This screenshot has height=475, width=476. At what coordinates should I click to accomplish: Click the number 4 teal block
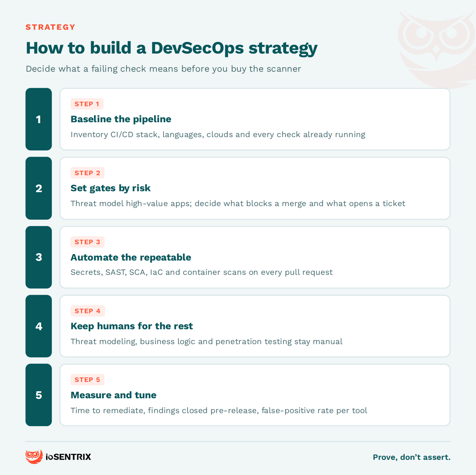[x=39, y=326]
